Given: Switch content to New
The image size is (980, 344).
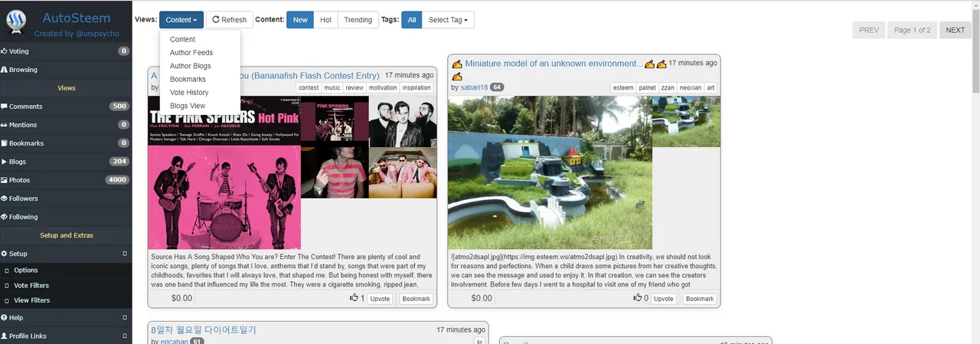Looking at the screenshot, I should [x=300, y=20].
